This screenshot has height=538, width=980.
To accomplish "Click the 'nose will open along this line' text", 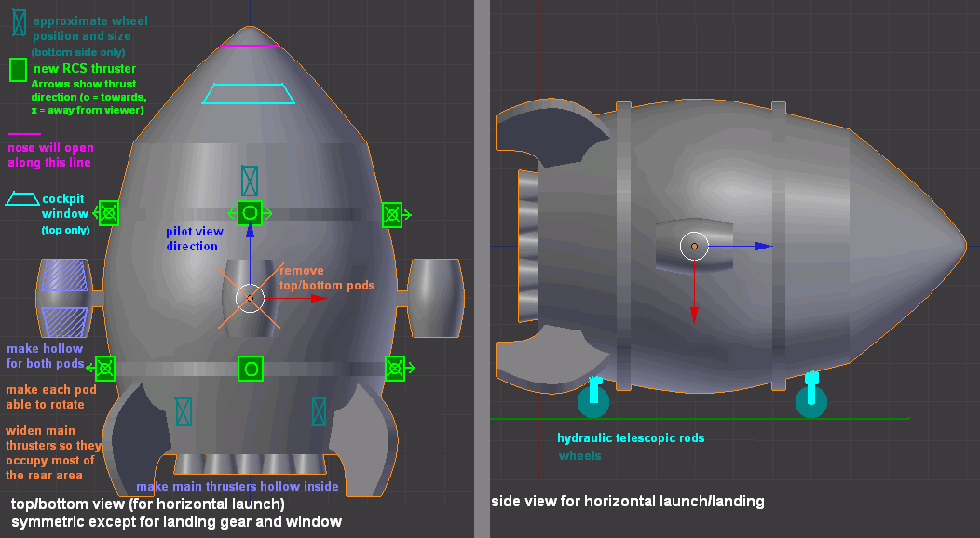I will tap(50, 155).
